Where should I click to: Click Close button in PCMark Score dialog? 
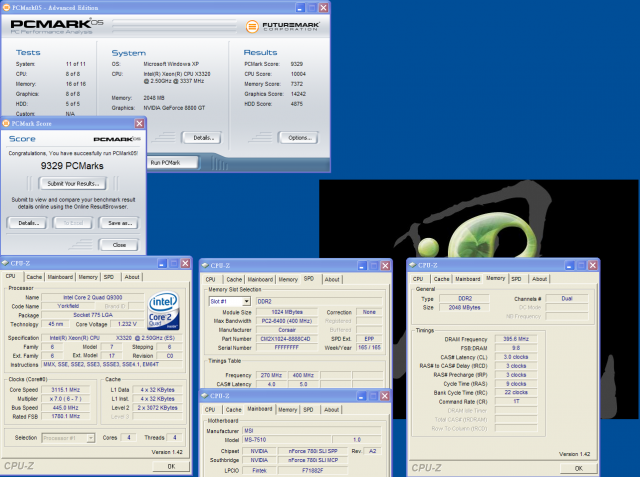point(119,245)
